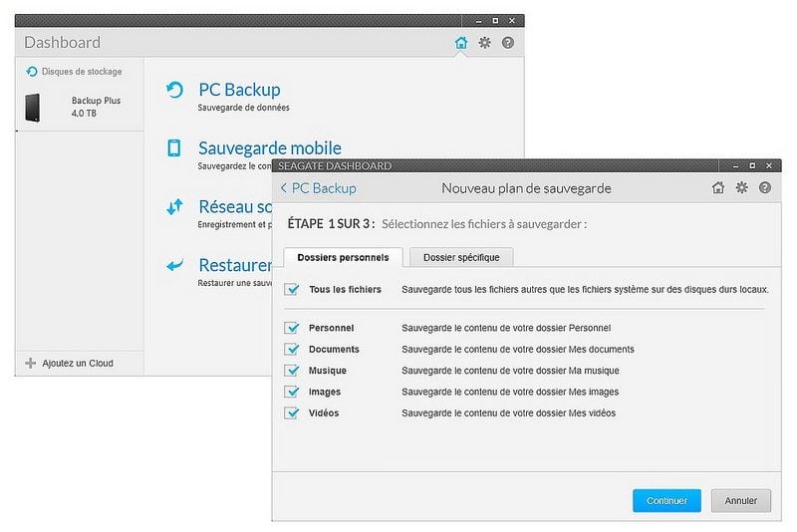Open the PC Backup link in the Dashboard
797x532 pixels.
[239, 90]
